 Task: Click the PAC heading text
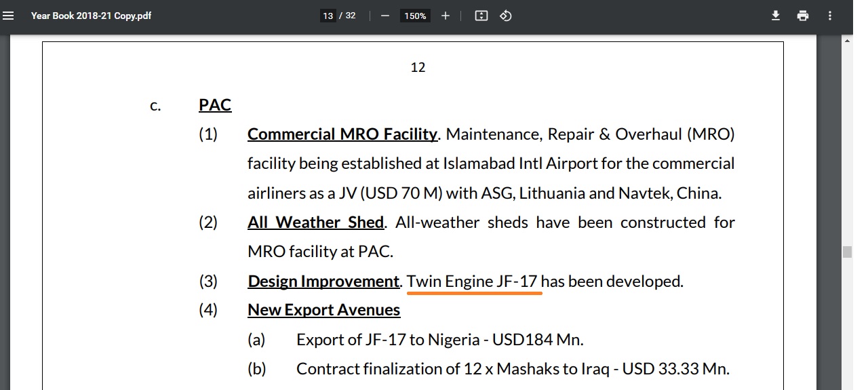pyautogui.click(x=215, y=105)
